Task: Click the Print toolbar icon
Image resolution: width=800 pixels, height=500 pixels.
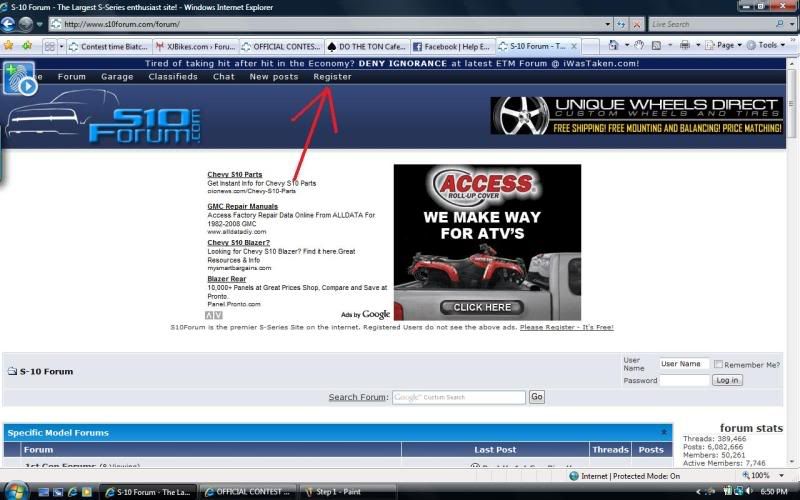Action: [685, 45]
